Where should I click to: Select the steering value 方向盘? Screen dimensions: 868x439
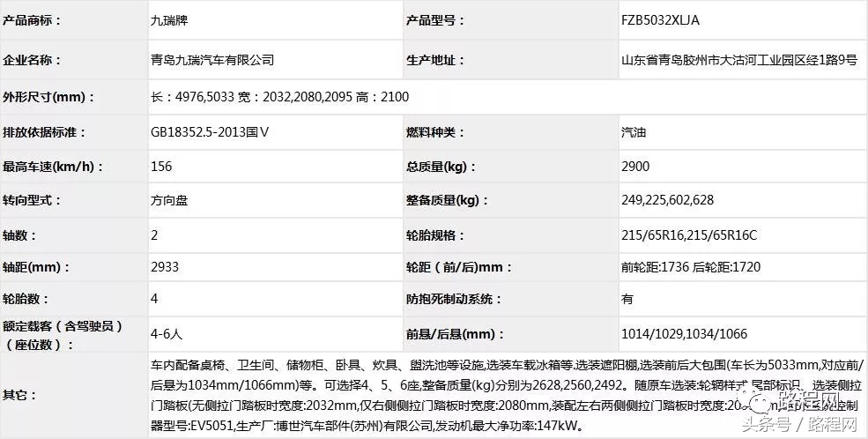169,200
